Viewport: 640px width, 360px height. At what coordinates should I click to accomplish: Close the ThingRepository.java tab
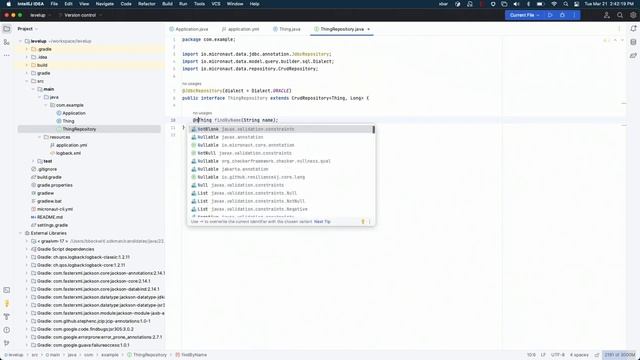coord(369,29)
